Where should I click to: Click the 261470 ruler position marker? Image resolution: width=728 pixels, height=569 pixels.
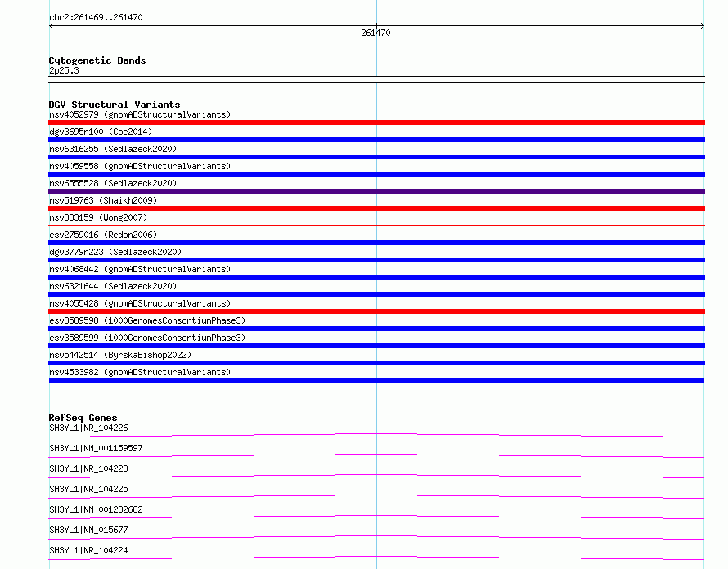click(x=375, y=33)
